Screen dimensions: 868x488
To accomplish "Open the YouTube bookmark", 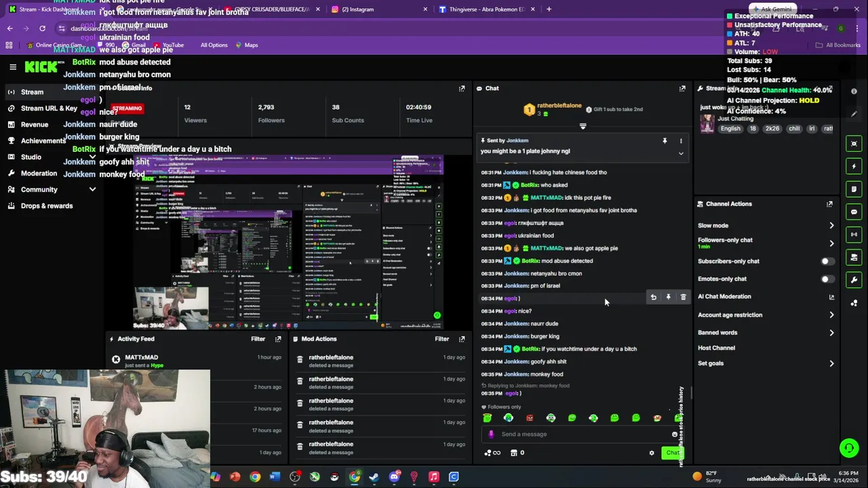I will [x=168, y=45].
